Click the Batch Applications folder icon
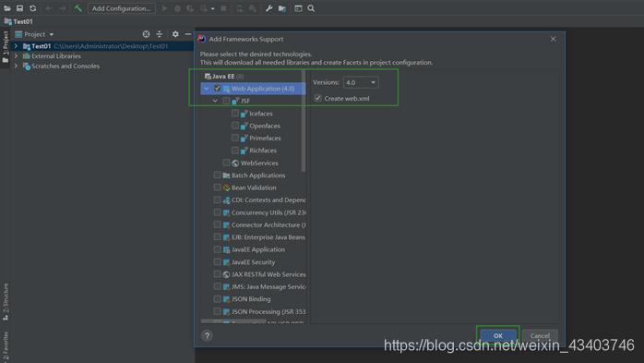This screenshot has width=644, height=363. (x=226, y=175)
